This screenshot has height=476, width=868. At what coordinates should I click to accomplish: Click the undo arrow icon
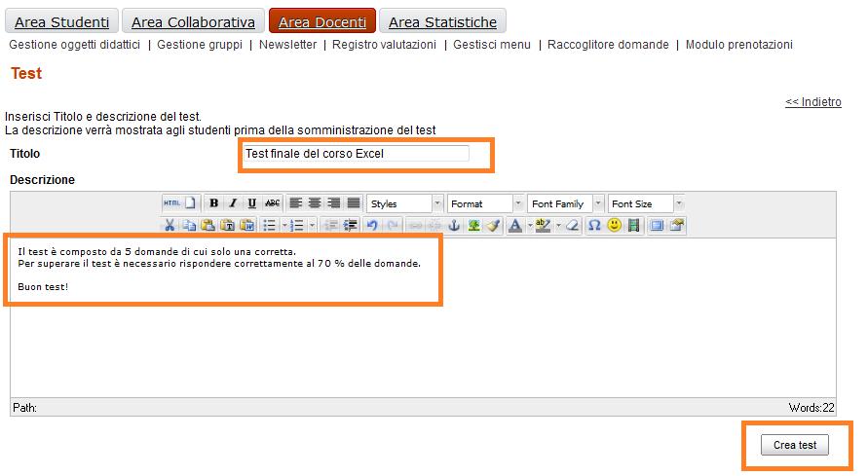coord(372,225)
